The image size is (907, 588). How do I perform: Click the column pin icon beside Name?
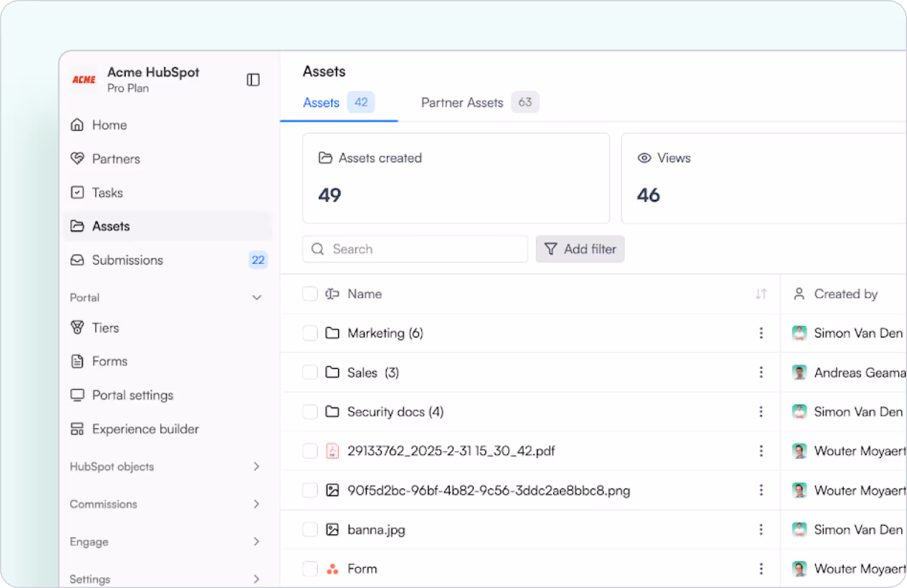[332, 294]
